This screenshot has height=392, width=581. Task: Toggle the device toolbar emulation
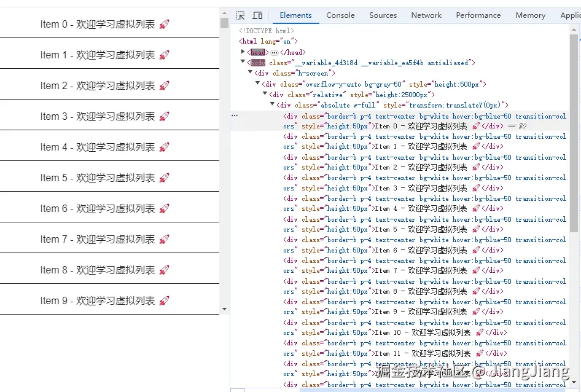257,14
